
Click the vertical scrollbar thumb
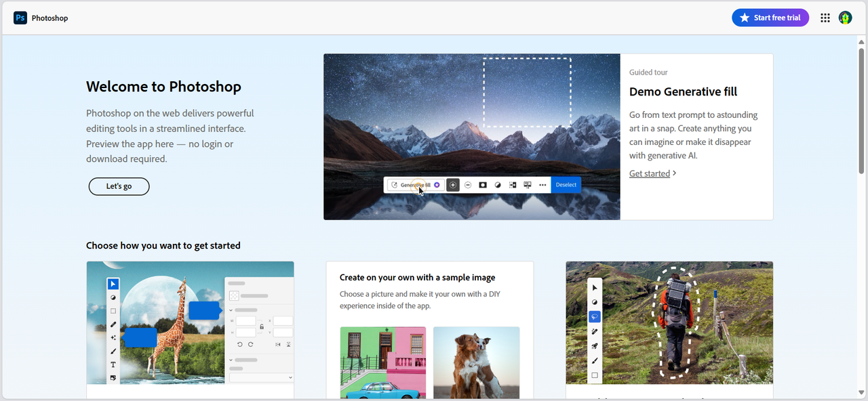coord(862,110)
